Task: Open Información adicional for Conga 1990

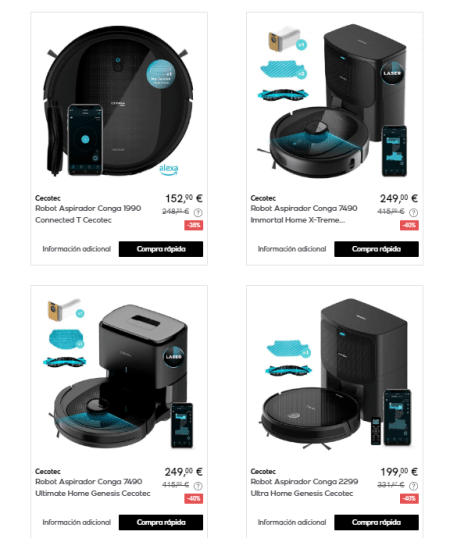Action: [77, 249]
